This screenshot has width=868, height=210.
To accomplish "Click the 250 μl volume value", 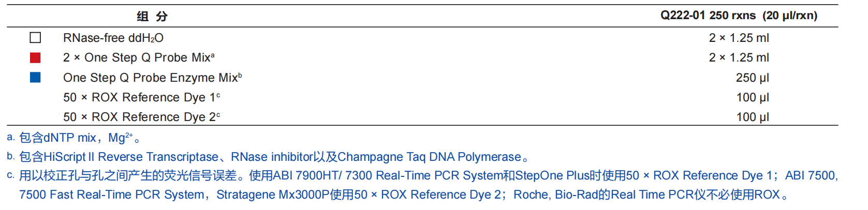I will [x=752, y=78].
